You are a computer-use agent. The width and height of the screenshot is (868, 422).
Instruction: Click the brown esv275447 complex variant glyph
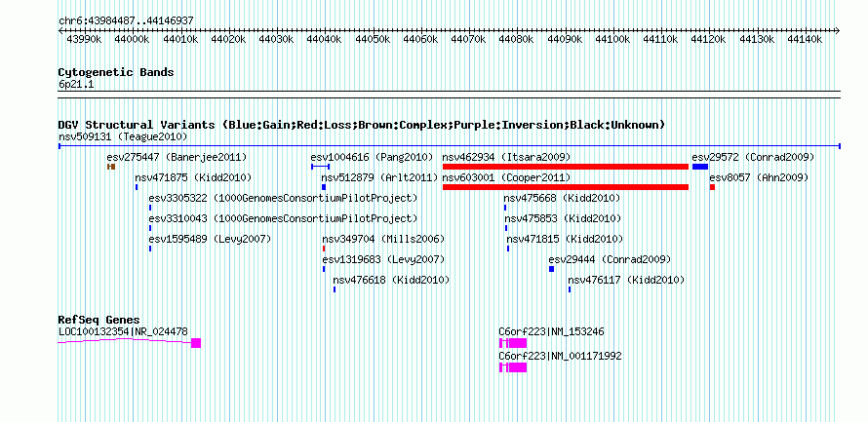111,167
